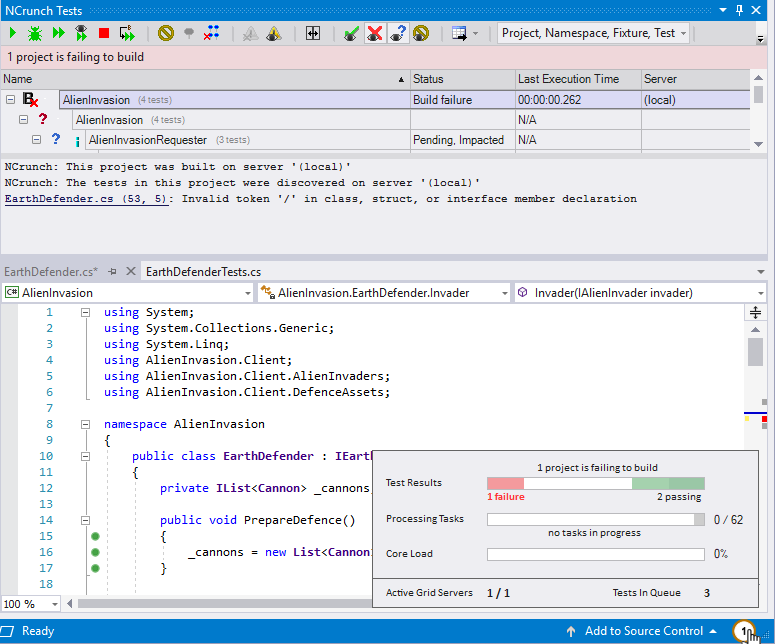Click green coverage marker on line 16
This screenshot has height=644, width=775.
tap(95, 552)
